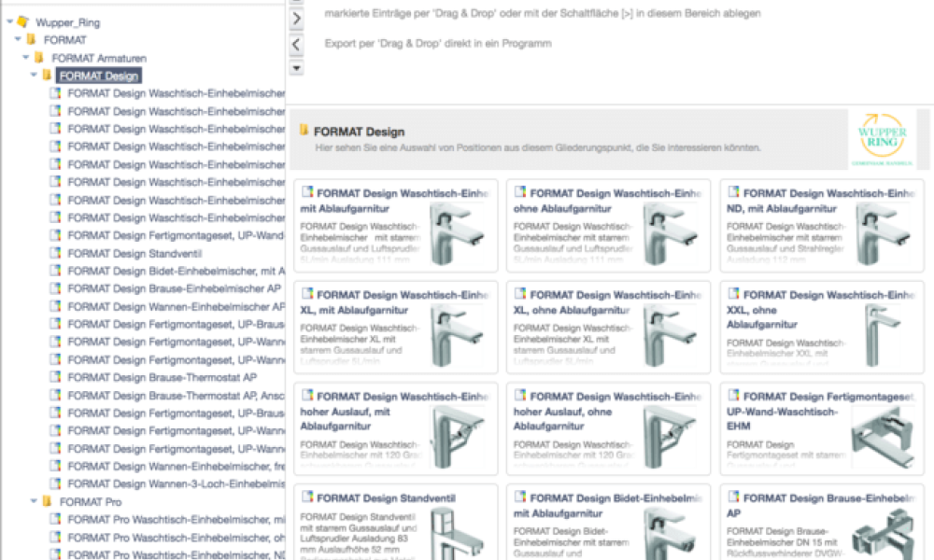Screen dimensions: 934x560
Task: Click the FORMAT Design folder icon in the tree
Action: click(47, 75)
